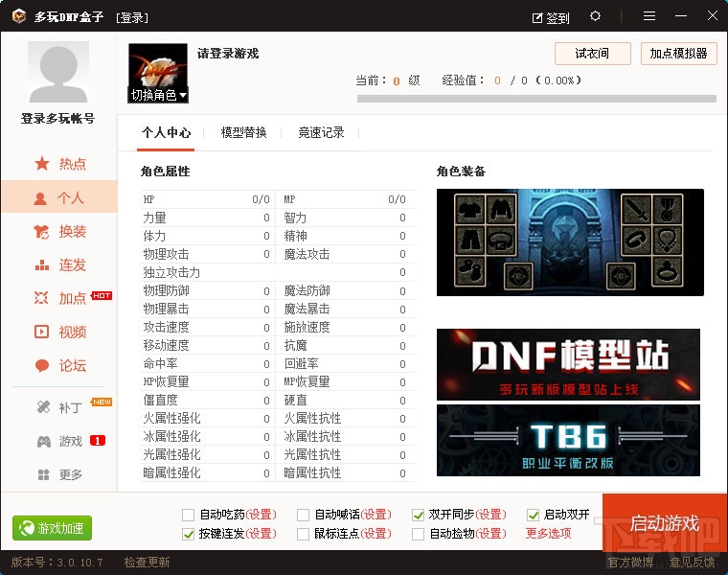Click the gray user avatar placeholder

[58, 72]
